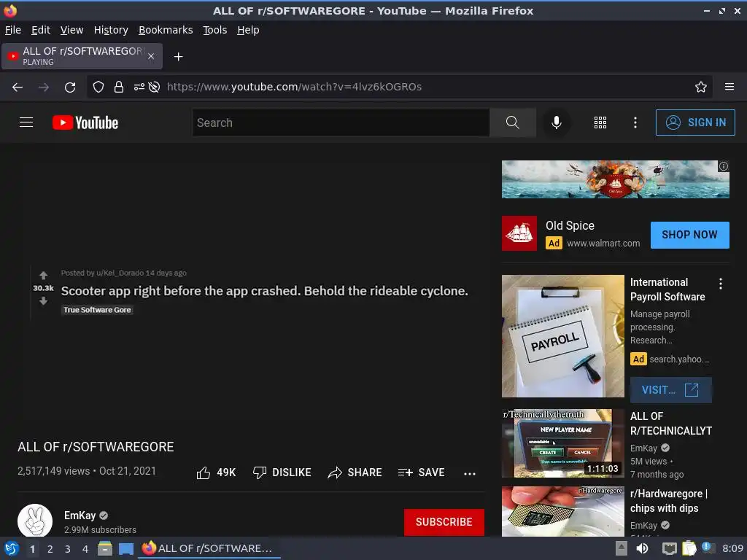This screenshot has width=747, height=560.
Task: Show desktop from taskbar icon
Action: pyautogui.click(x=125, y=549)
